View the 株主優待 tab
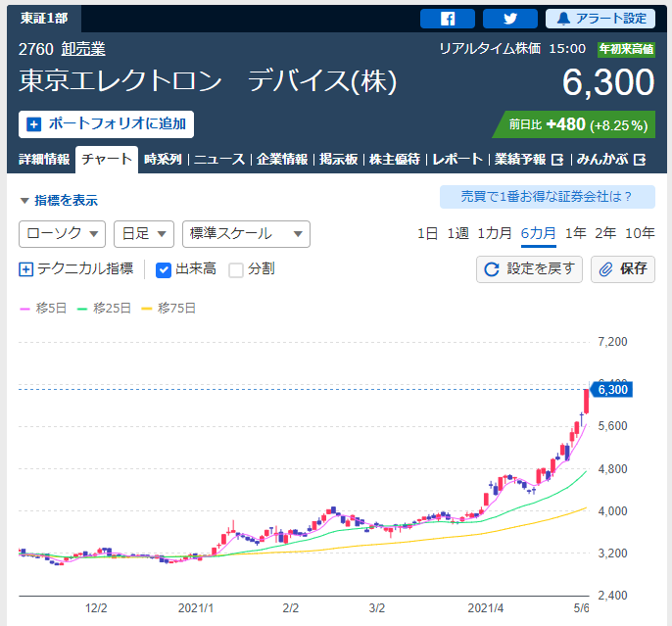672x626 pixels. tap(395, 160)
